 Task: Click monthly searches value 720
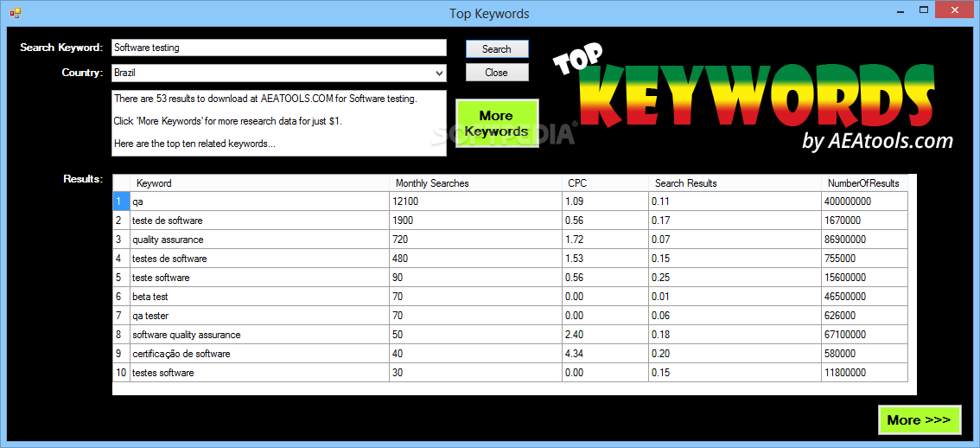(x=475, y=240)
